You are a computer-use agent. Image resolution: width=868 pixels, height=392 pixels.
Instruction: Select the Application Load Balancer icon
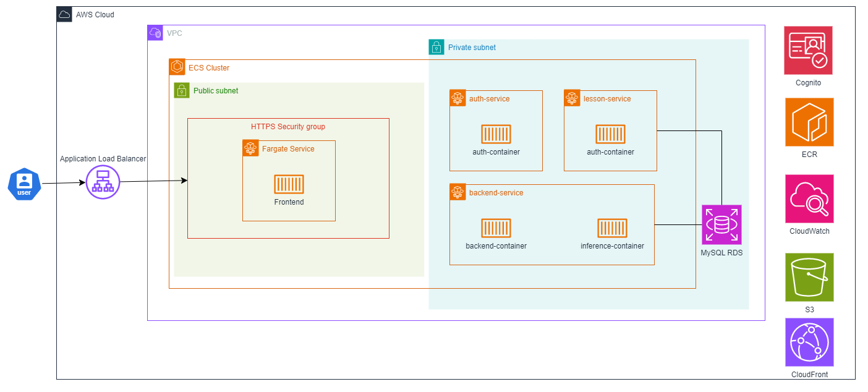103,182
